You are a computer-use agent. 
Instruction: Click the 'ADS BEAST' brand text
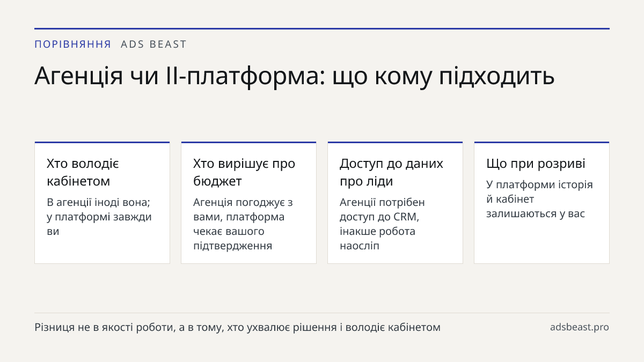(x=153, y=45)
